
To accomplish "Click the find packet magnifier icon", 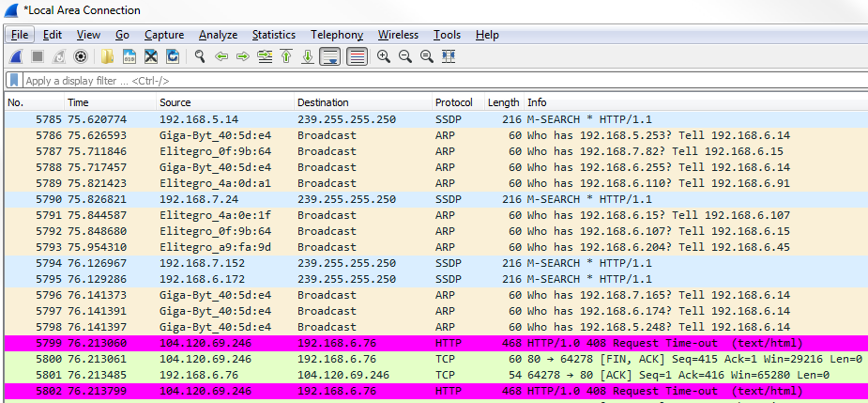I will pyautogui.click(x=200, y=56).
